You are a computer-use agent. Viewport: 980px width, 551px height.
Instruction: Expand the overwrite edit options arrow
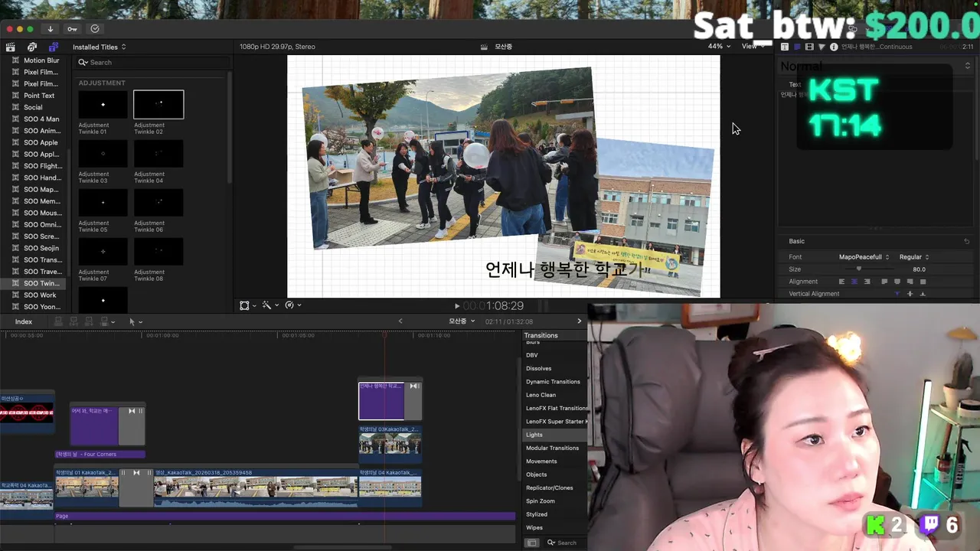coord(113,322)
